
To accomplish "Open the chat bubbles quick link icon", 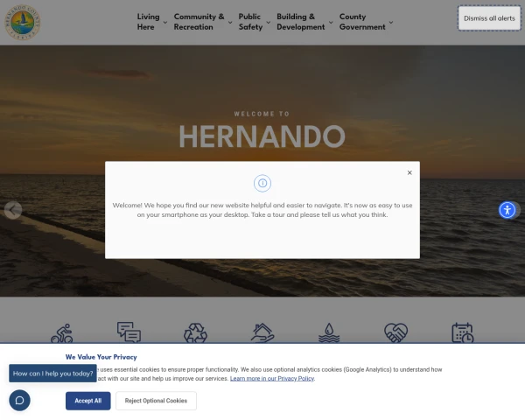I will pos(129,332).
